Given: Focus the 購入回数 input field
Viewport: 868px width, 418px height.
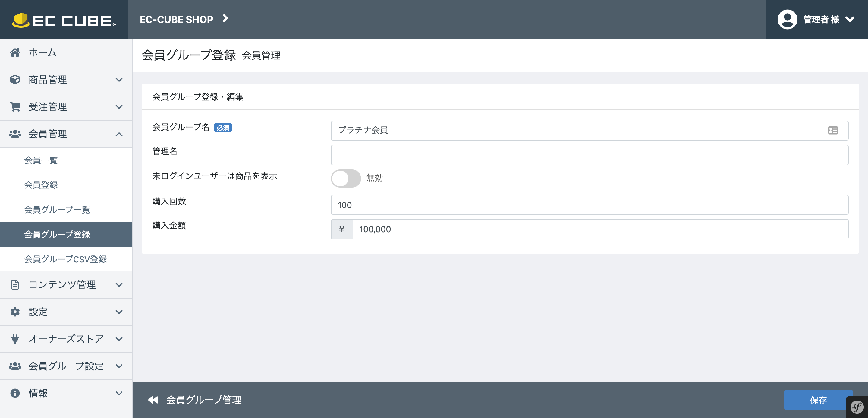Looking at the screenshot, I should (589, 204).
